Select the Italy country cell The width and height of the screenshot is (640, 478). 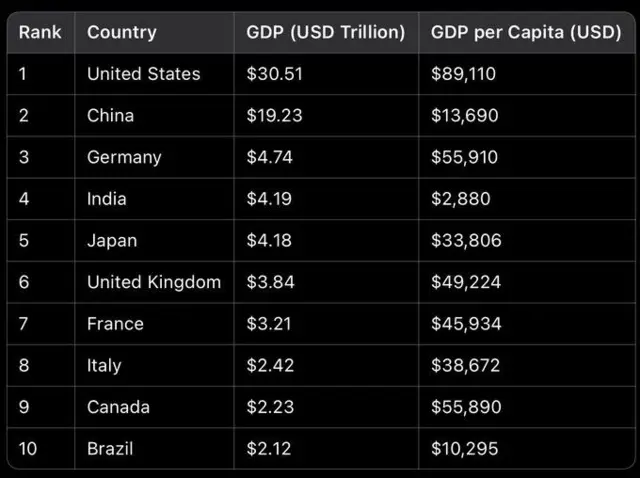104,366
